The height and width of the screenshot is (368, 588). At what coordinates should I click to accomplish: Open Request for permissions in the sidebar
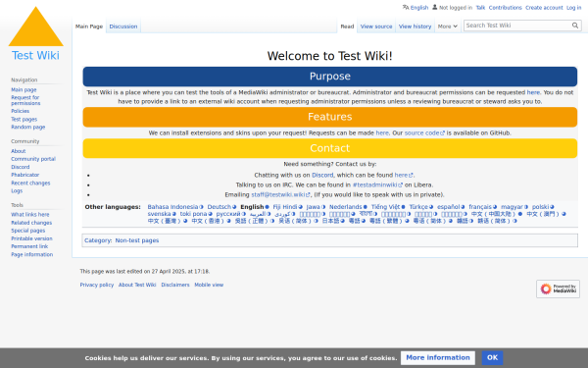coord(25,100)
